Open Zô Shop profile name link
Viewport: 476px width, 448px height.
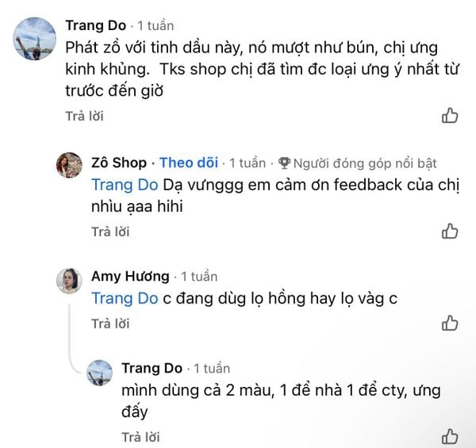pyautogui.click(x=119, y=163)
